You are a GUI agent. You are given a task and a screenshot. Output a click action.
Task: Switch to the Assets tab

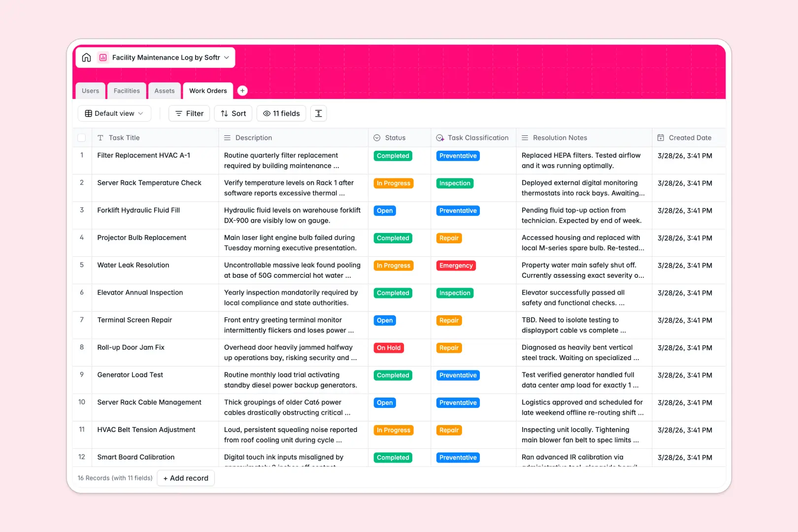pyautogui.click(x=165, y=91)
